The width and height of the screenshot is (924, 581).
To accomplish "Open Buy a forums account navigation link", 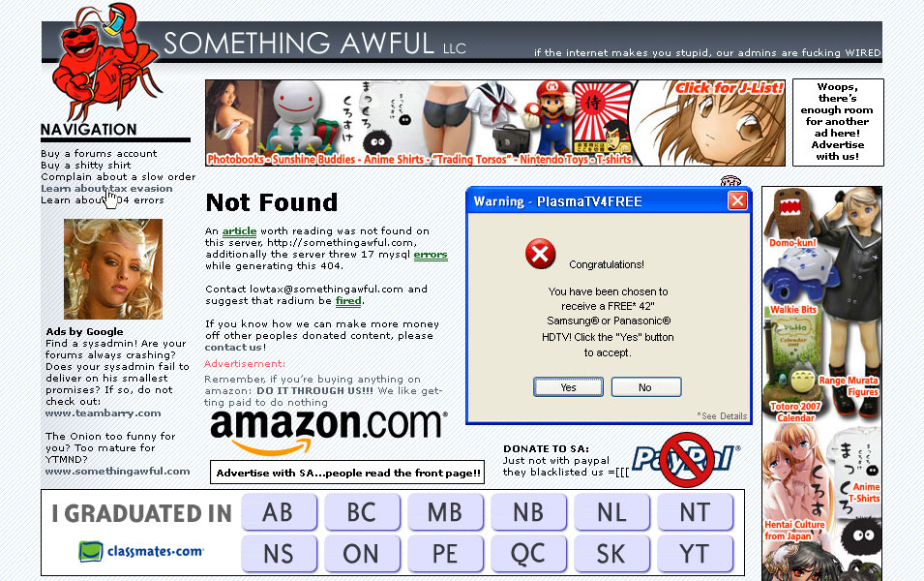I will coord(99,153).
